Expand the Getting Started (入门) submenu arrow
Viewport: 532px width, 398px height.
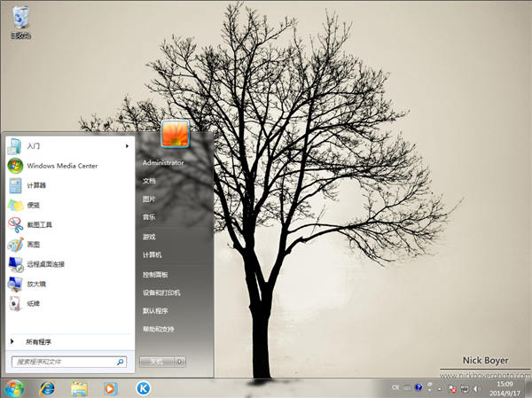(x=127, y=145)
